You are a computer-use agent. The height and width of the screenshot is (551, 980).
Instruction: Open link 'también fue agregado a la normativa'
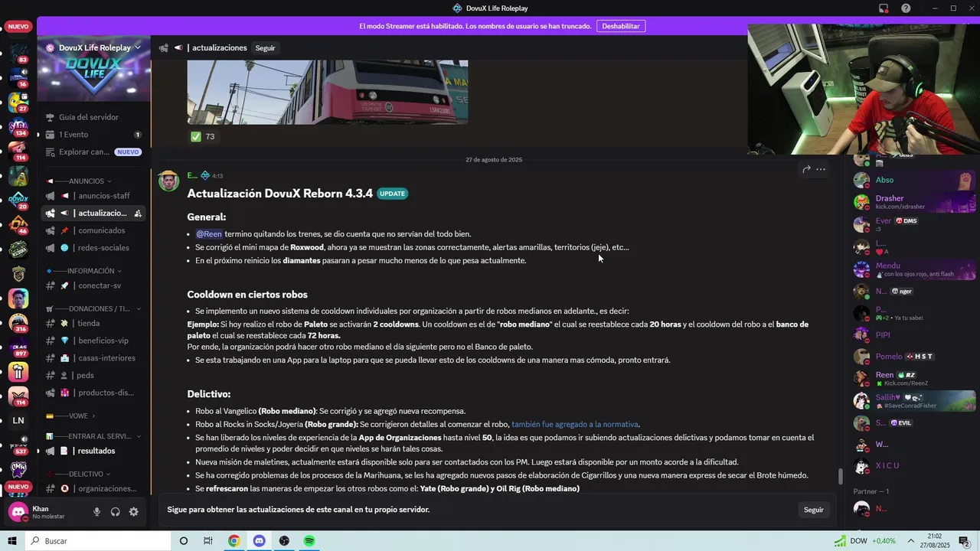(x=574, y=424)
